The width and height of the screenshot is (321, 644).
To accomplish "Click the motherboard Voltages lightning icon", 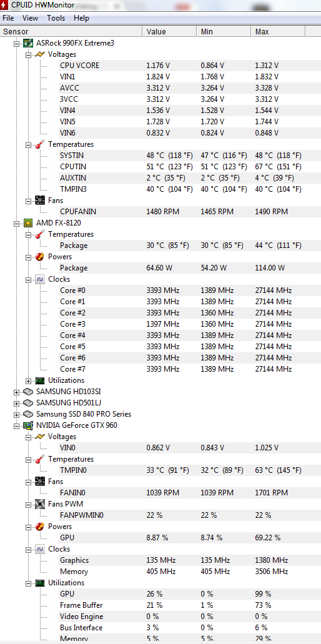I will [40, 54].
